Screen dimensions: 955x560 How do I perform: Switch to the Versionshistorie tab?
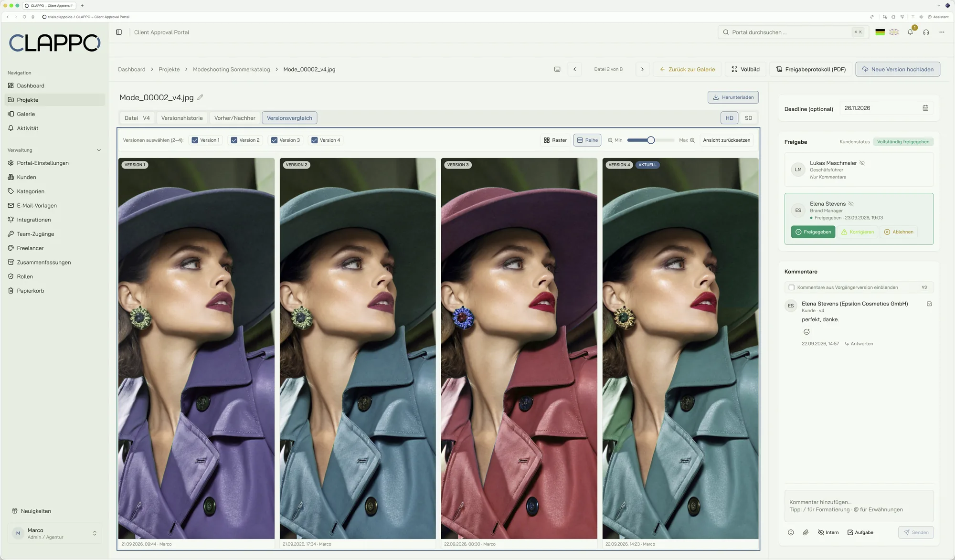[182, 118]
